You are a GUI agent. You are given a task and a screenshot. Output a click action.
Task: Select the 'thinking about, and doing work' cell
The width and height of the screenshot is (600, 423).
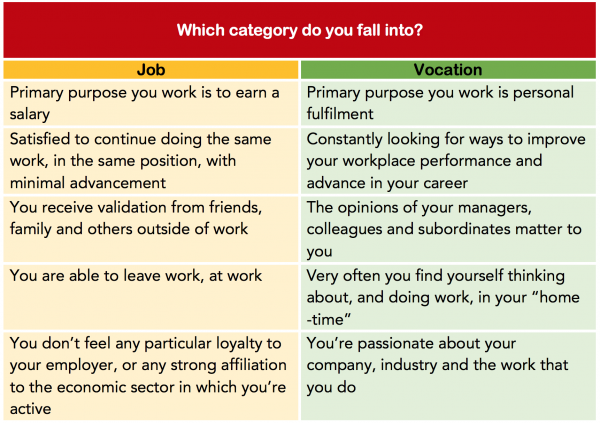coord(448,295)
